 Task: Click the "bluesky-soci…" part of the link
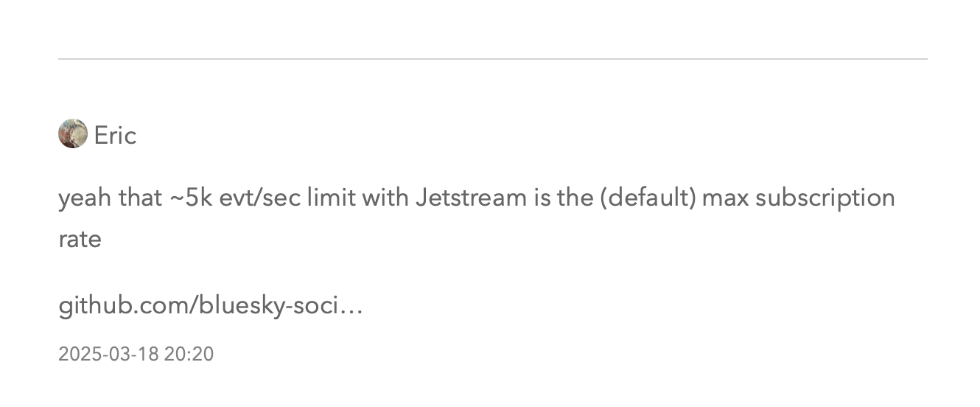pos(281,305)
